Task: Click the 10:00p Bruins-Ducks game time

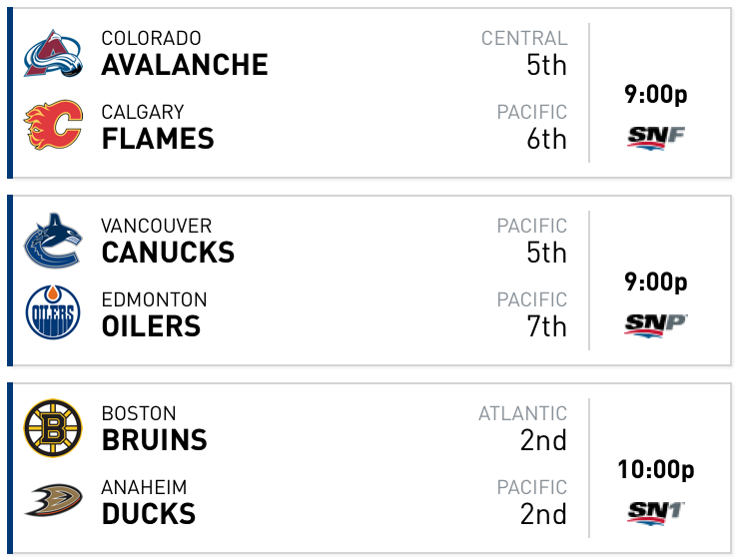Action: coord(656,469)
